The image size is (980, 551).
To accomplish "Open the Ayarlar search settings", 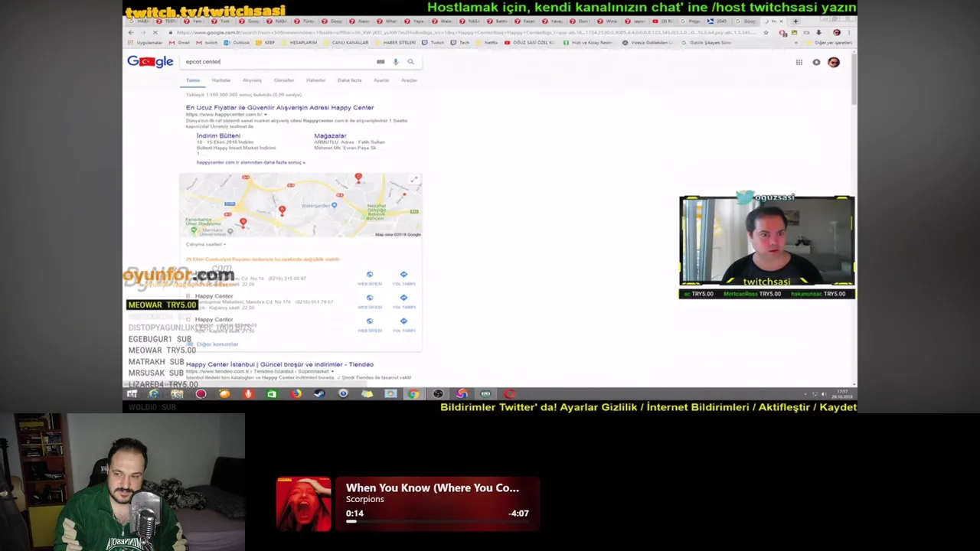I will coord(381,80).
